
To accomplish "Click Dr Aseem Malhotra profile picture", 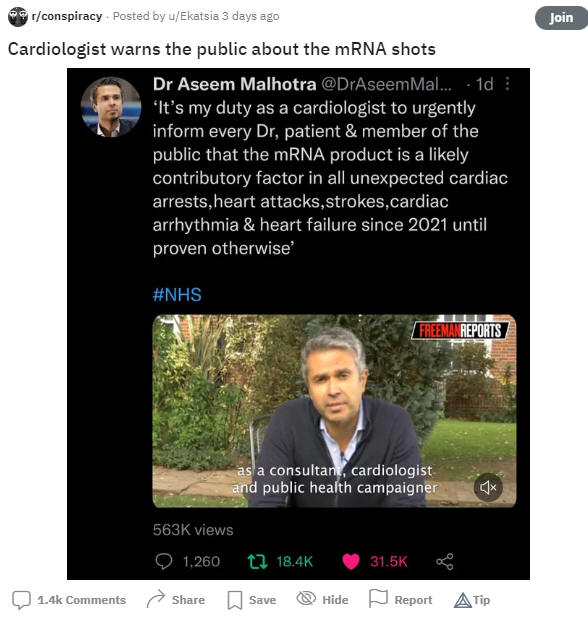I will click(111, 107).
